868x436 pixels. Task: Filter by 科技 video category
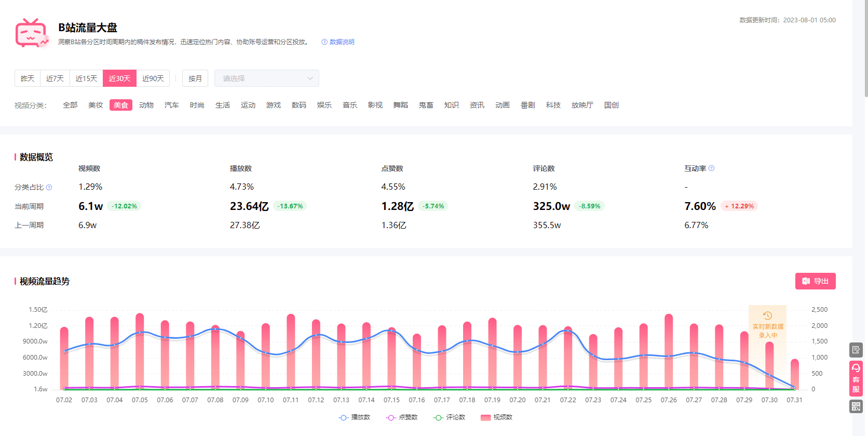click(x=553, y=105)
